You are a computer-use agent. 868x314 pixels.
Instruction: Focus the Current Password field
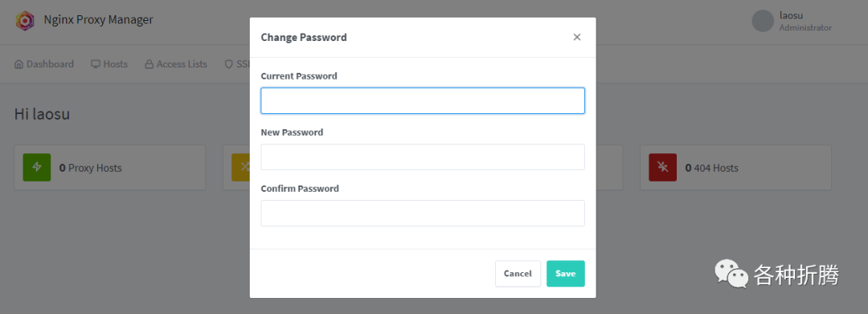coord(423,100)
